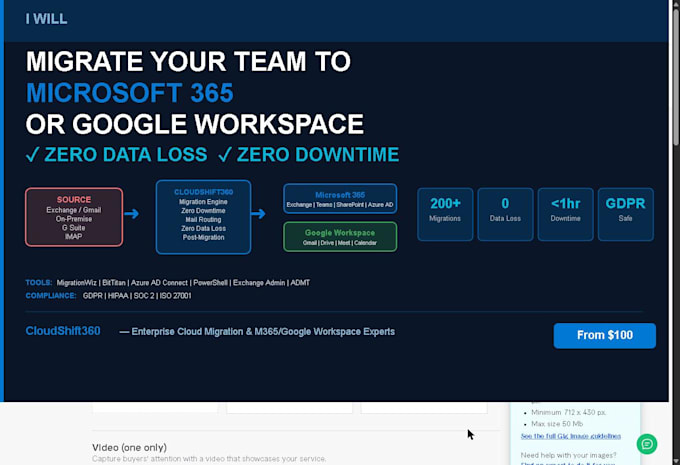Click the 'Video (one only)' heading
The image size is (680, 465).
(x=129, y=447)
